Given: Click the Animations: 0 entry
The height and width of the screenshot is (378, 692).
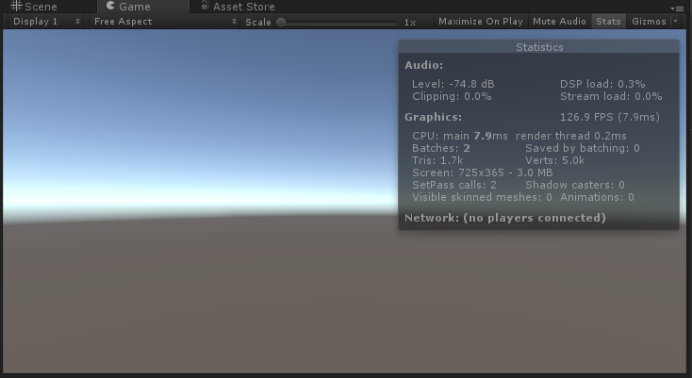Looking at the screenshot, I should (597, 198).
